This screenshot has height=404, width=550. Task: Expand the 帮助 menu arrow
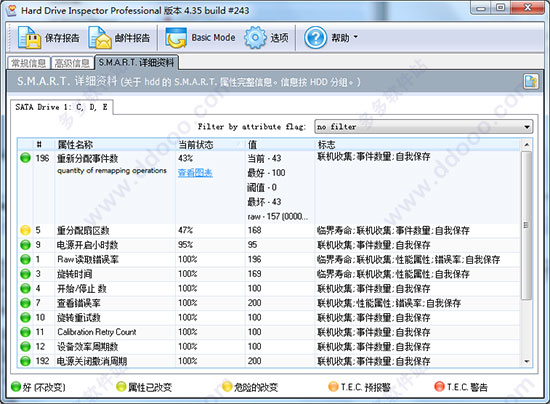coord(355,37)
